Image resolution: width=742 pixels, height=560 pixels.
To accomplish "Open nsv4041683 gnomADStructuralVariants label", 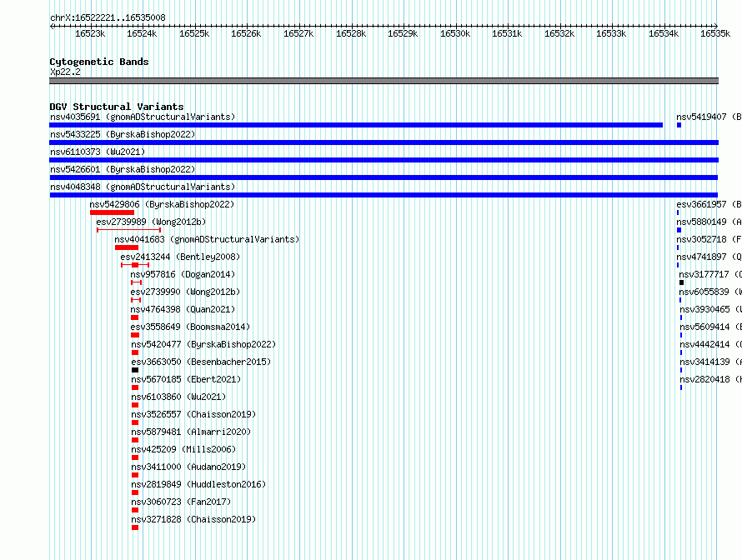I will coord(207,239).
